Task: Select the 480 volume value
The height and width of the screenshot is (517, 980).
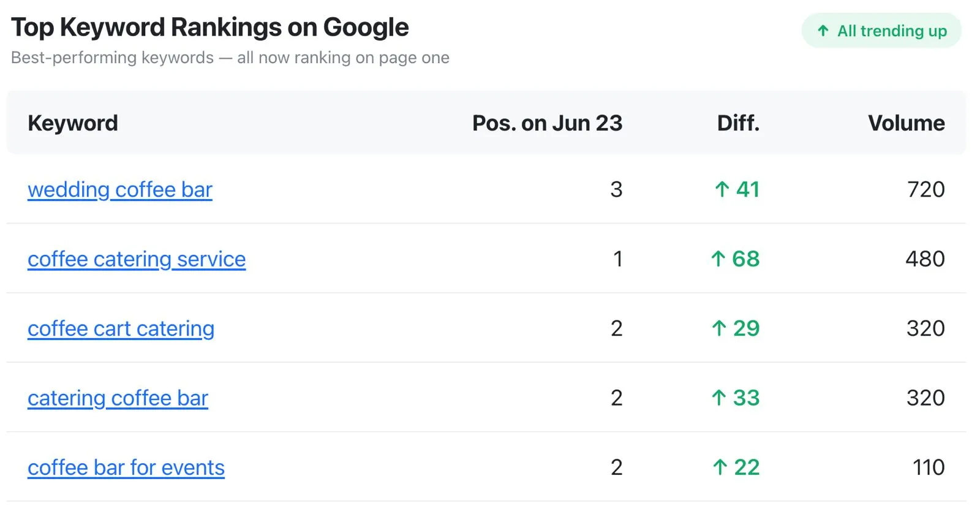Action: pos(925,259)
